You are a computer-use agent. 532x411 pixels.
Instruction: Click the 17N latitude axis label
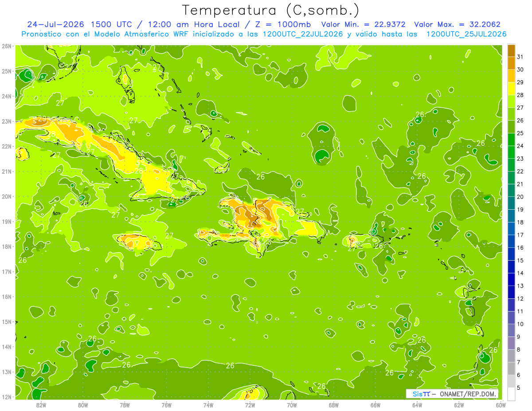click(x=6, y=271)
